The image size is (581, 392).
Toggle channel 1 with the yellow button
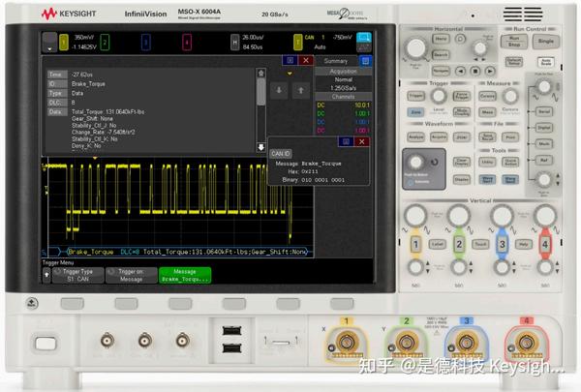[x=415, y=244]
